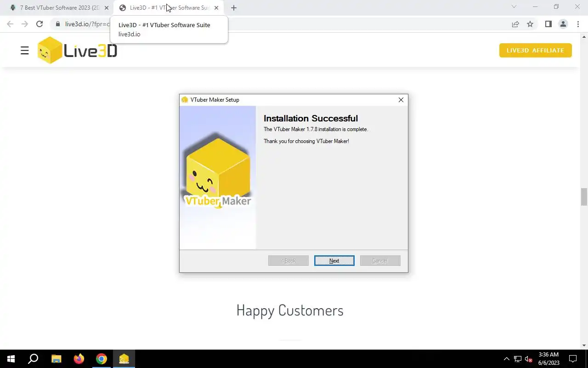
Task: Share this page via share icon
Action: tap(515, 24)
